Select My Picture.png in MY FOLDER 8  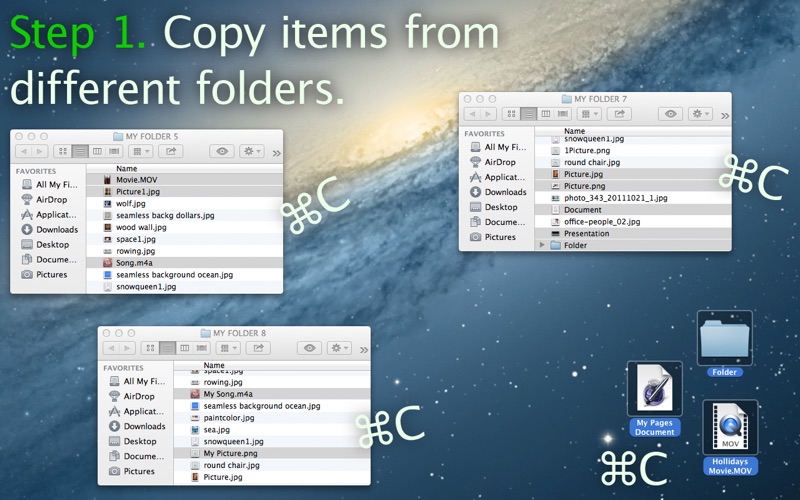[x=272, y=453]
